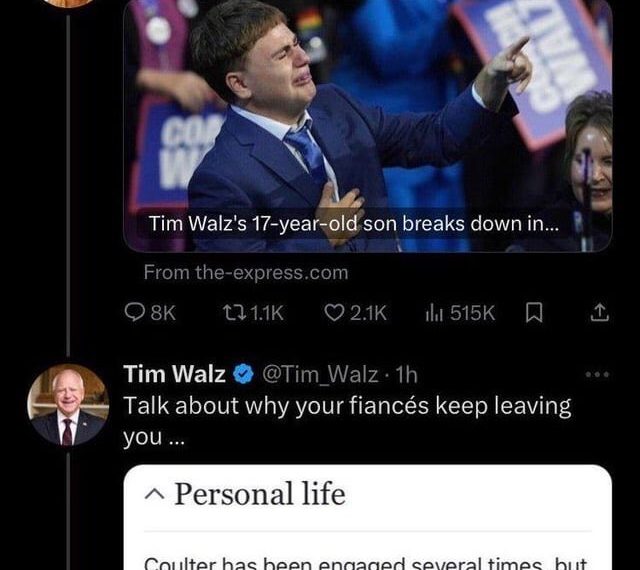Screen dimensions: 640x570
Task: Open article link from the-express.com
Action: pos(246,272)
